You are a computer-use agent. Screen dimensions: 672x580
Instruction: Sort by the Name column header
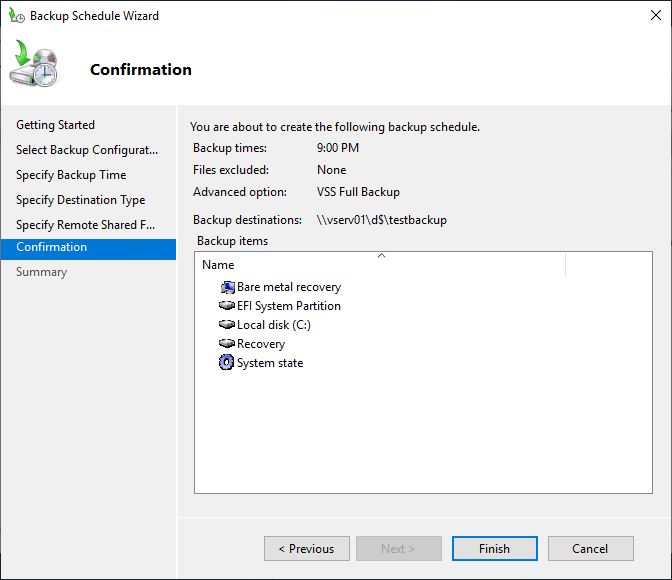380,265
